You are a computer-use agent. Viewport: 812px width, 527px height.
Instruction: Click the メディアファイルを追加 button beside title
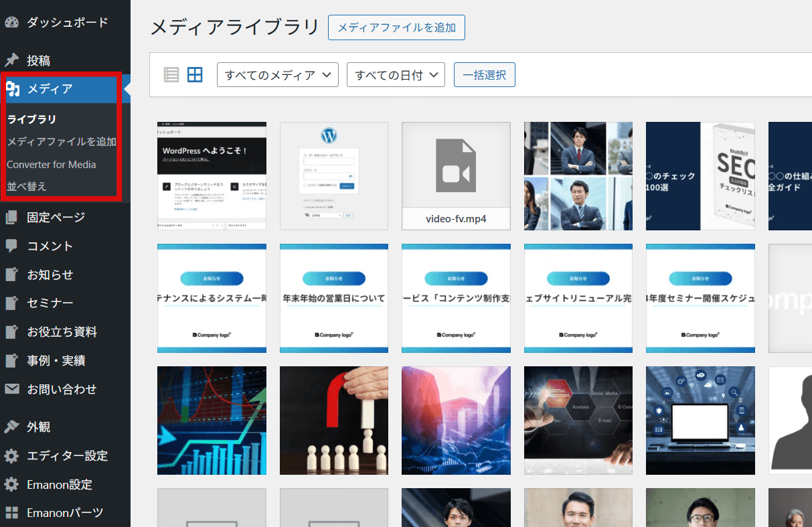(x=396, y=27)
